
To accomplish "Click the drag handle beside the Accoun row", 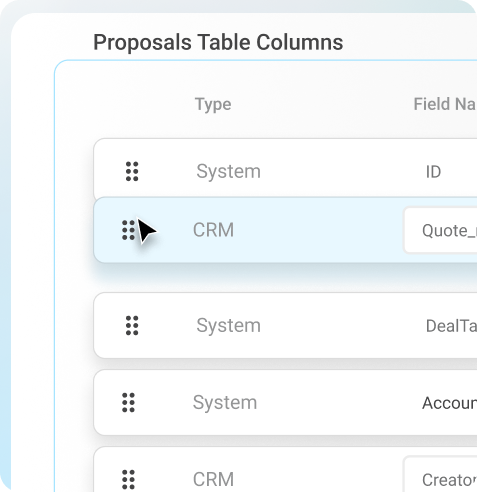I will (128, 403).
